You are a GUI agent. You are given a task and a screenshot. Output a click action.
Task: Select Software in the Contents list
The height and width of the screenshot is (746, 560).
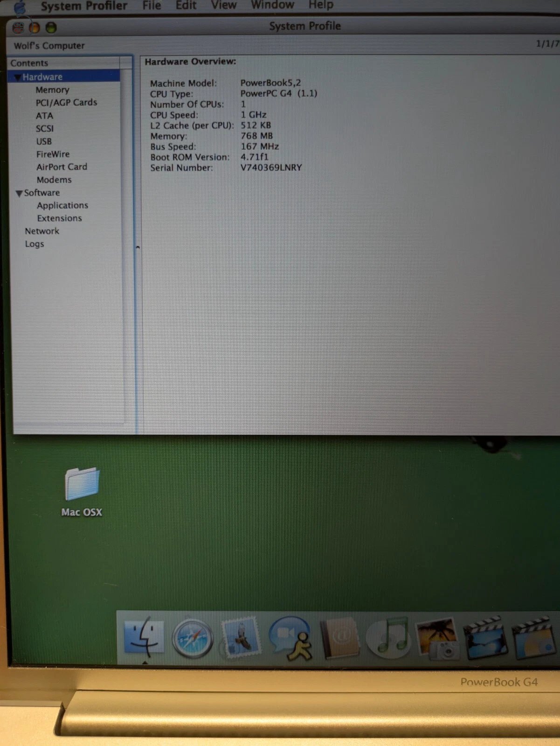42,193
